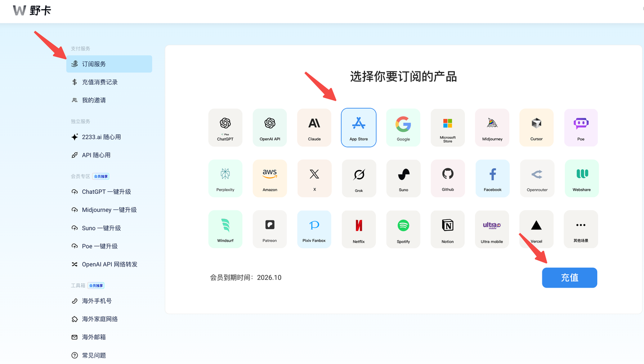Image resolution: width=644 pixels, height=364 pixels.
Task: Select the Midjourney product tile
Action: (492, 128)
